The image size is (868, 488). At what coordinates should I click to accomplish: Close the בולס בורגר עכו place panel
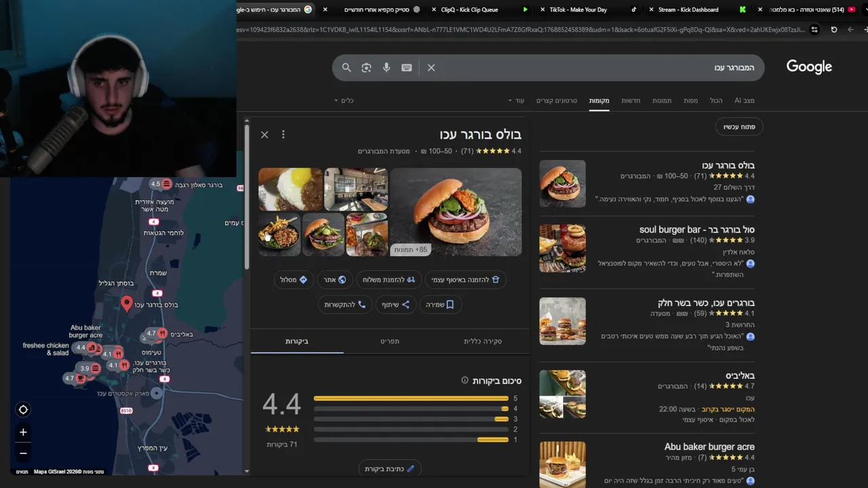point(264,135)
